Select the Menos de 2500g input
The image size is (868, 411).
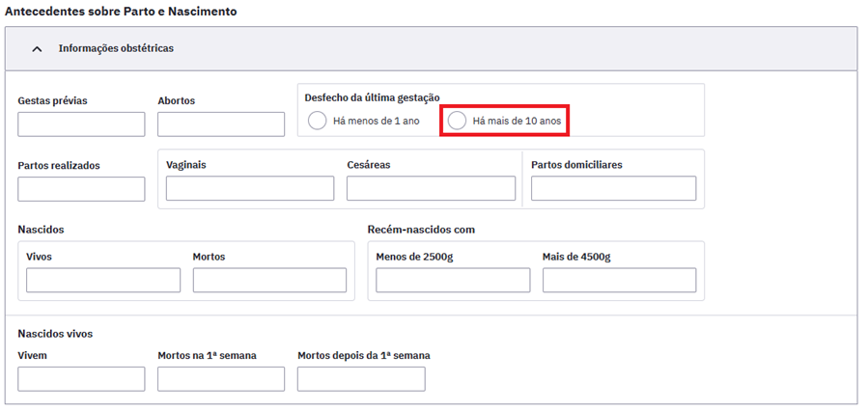(x=453, y=280)
